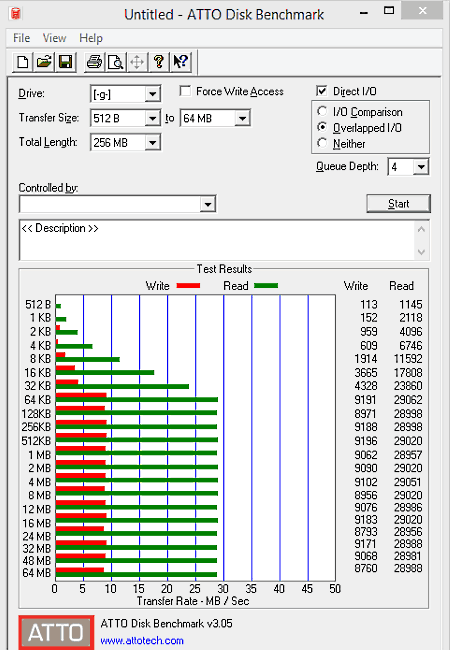The height and width of the screenshot is (650, 450).
Task: Select the I/O Comparison radio button
Action: pyautogui.click(x=322, y=112)
